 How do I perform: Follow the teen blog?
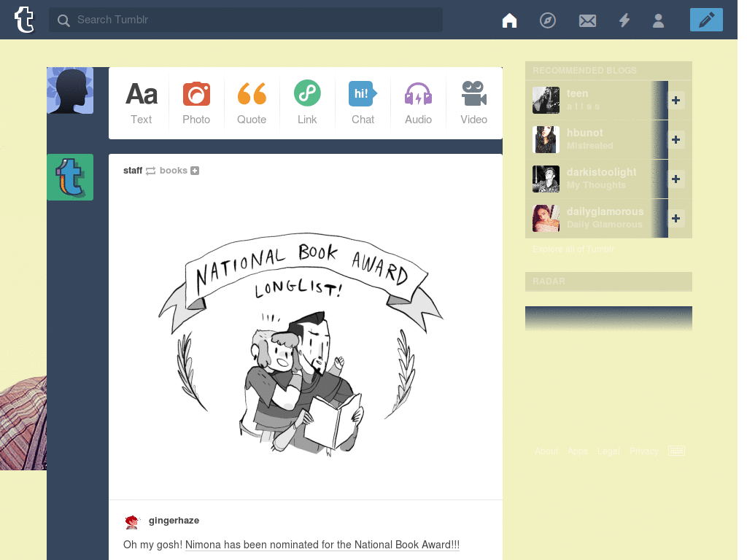(x=676, y=101)
